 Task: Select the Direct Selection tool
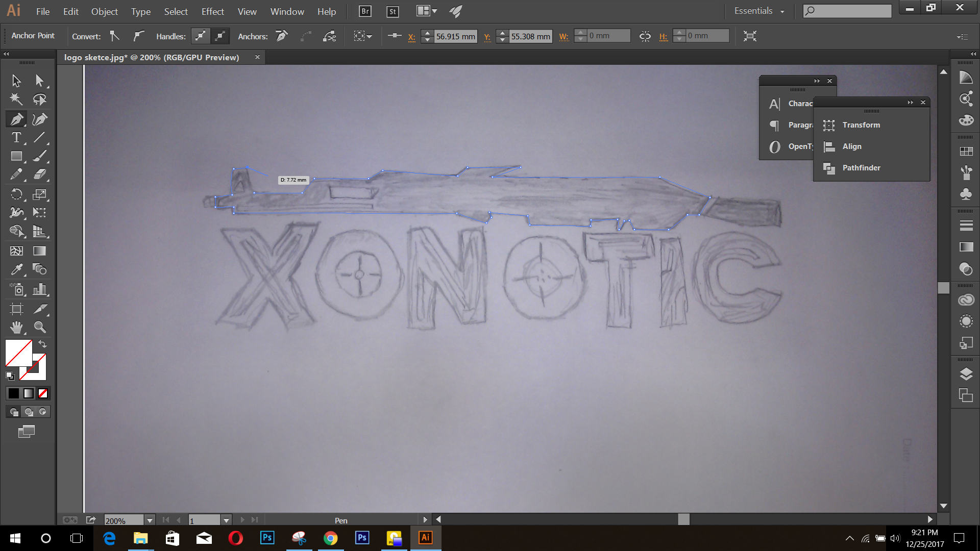(39, 81)
